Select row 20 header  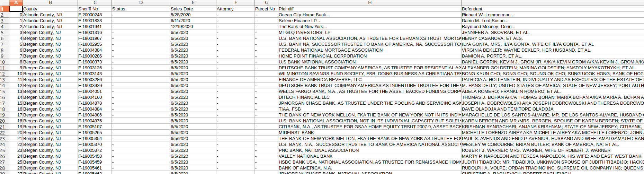pos(5,121)
